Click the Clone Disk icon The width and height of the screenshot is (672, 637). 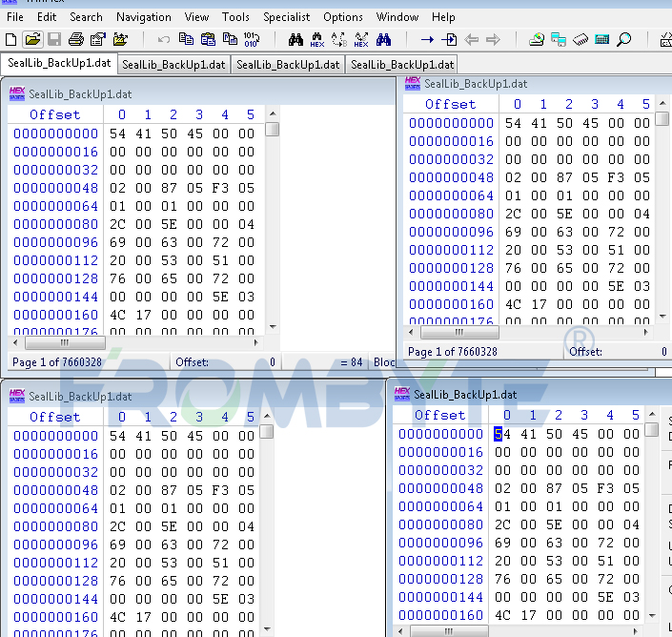click(x=559, y=40)
